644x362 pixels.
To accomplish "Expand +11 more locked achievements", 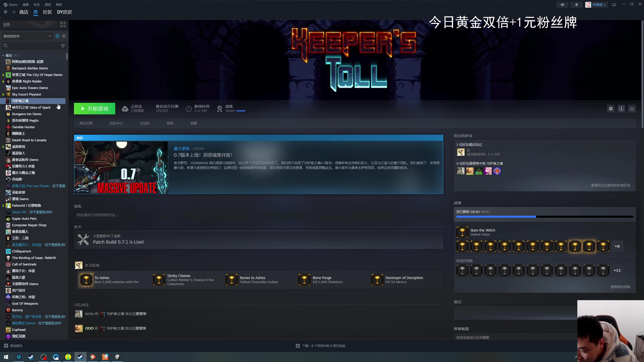I will (x=617, y=270).
